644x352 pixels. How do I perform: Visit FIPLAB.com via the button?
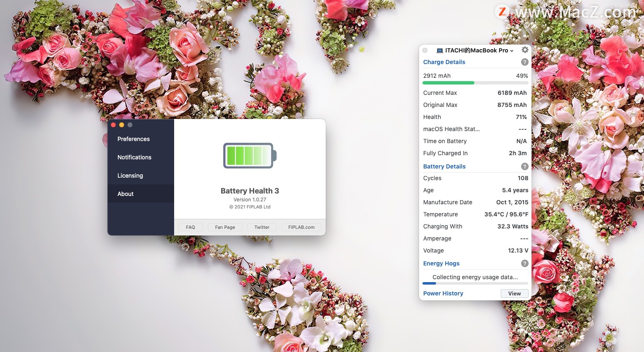point(302,227)
